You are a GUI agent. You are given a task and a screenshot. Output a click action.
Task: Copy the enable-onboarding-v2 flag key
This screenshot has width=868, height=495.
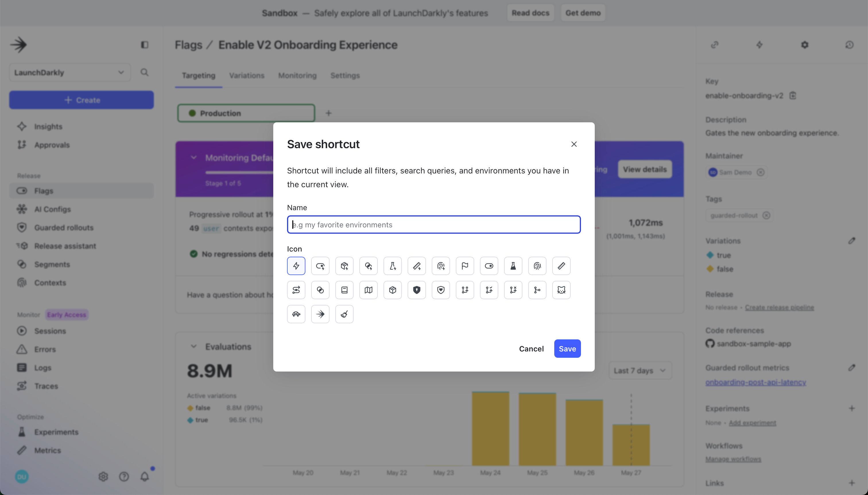tap(793, 96)
